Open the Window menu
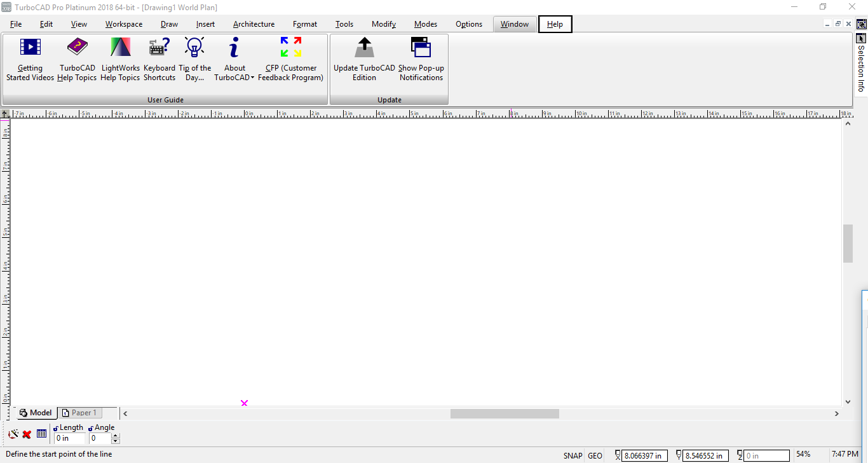 515,24
